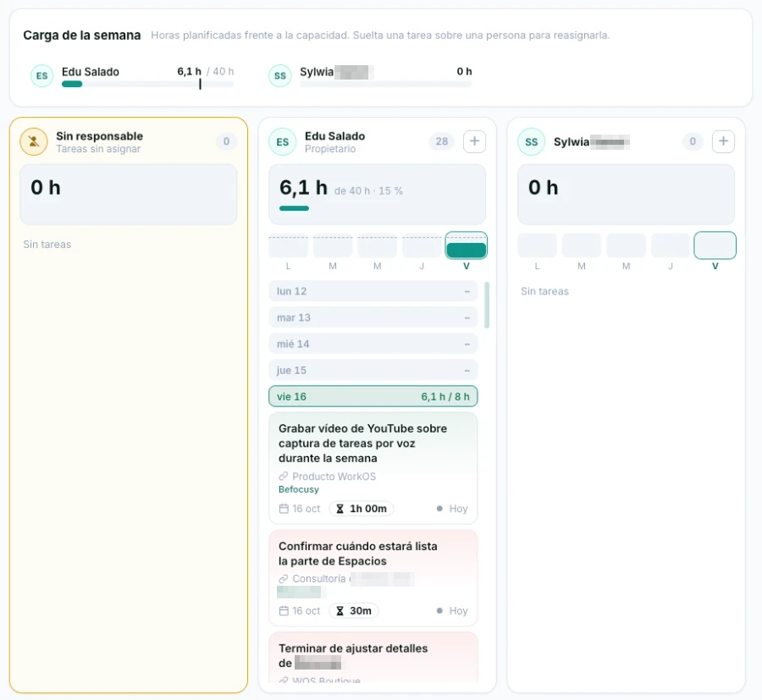Select Thursday bar in Edu Salado's week chart

coord(422,247)
